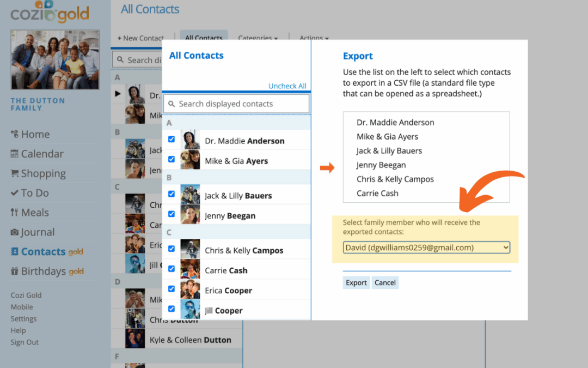Screen dimensions: 588x368
Task: Open Birthdays gold in the sidebar
Action: pos(47,271)
